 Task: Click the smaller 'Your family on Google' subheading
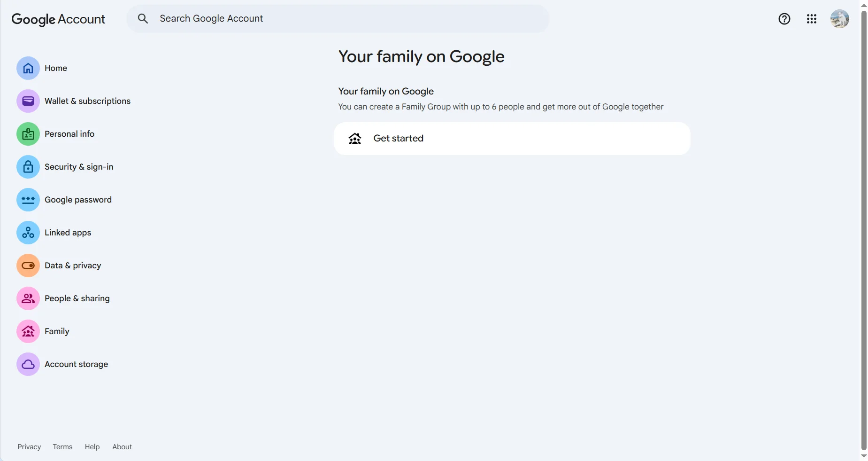[386, 91]
